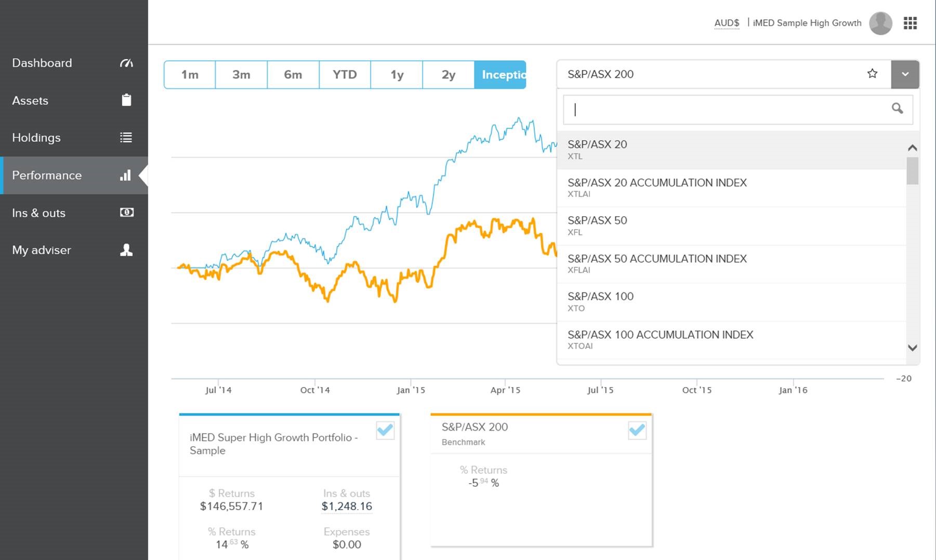Click the Performance bar chart icon

click(x=126, y=175)
